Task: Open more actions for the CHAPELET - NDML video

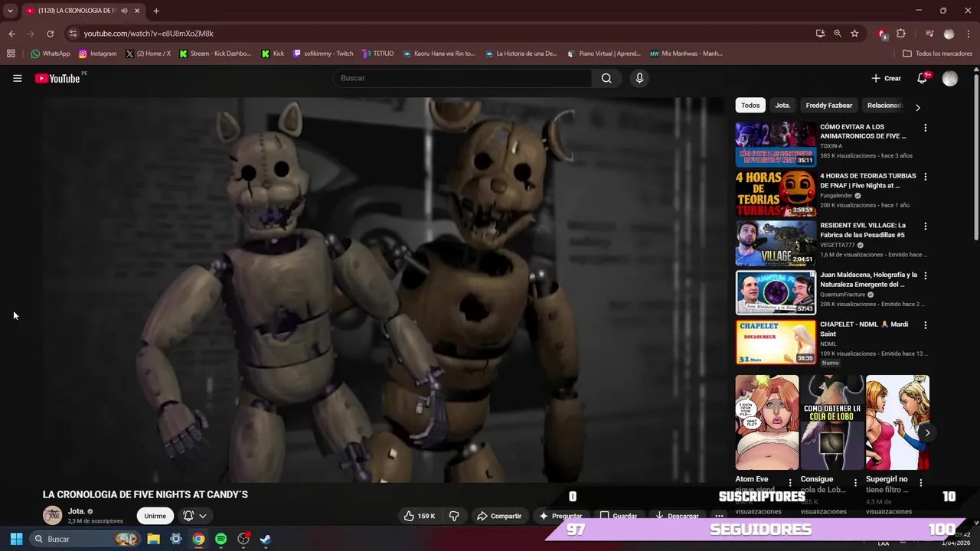Action: 925,325
